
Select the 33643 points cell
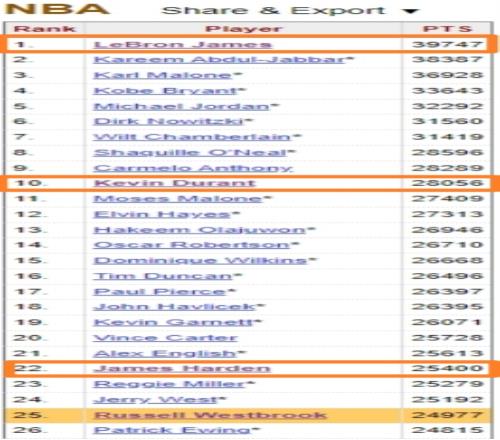[x=447, y=91]
